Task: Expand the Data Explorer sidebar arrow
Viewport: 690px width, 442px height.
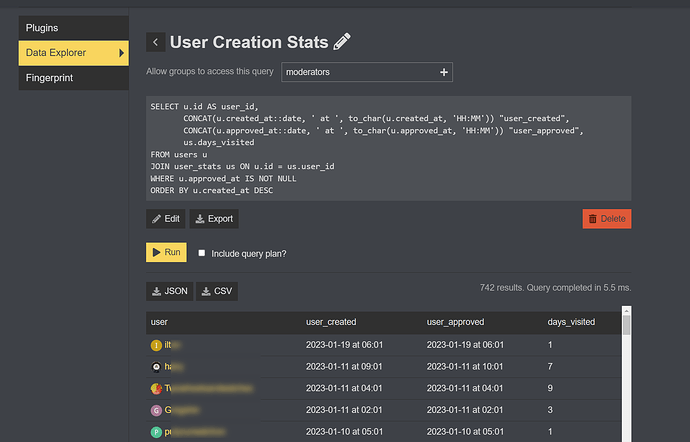Action: pos(121,53)
